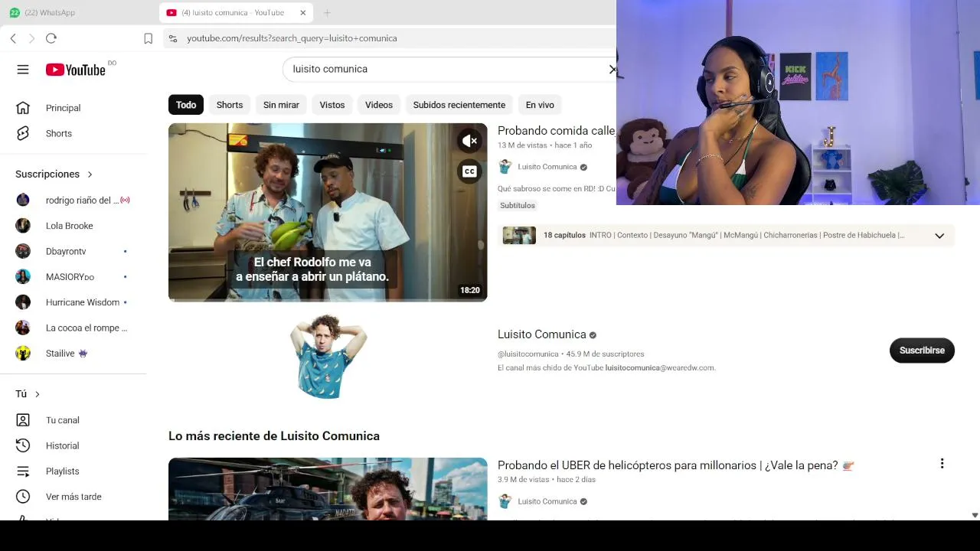
Task: Filter by Subidos recientemente
Action: click(x=459, y=105)
